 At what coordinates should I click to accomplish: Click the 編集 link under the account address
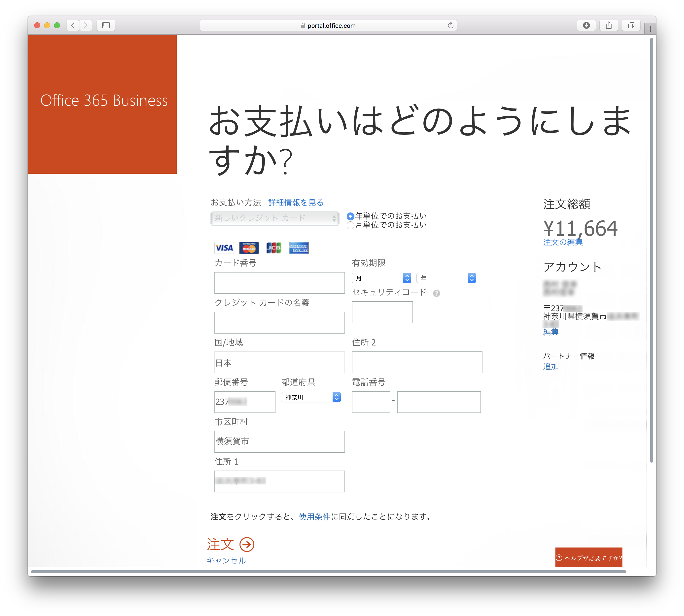pyautogui.click(x=551, y=332)
